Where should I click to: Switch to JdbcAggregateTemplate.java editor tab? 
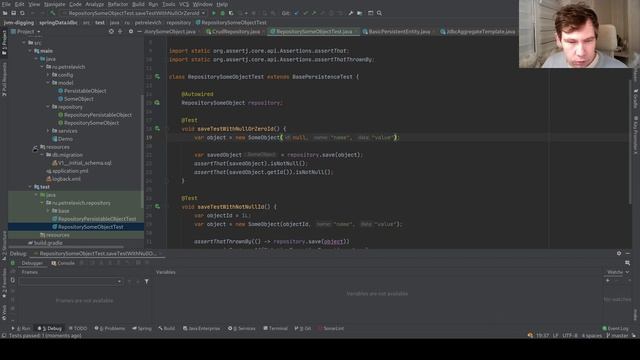478,31
